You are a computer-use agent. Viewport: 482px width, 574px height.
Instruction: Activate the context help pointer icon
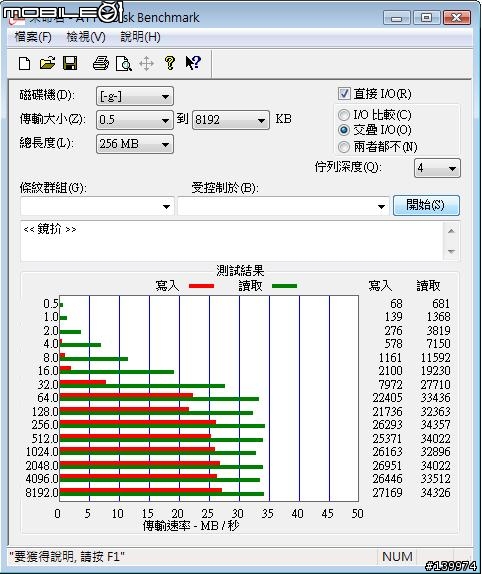click(193, 63)
